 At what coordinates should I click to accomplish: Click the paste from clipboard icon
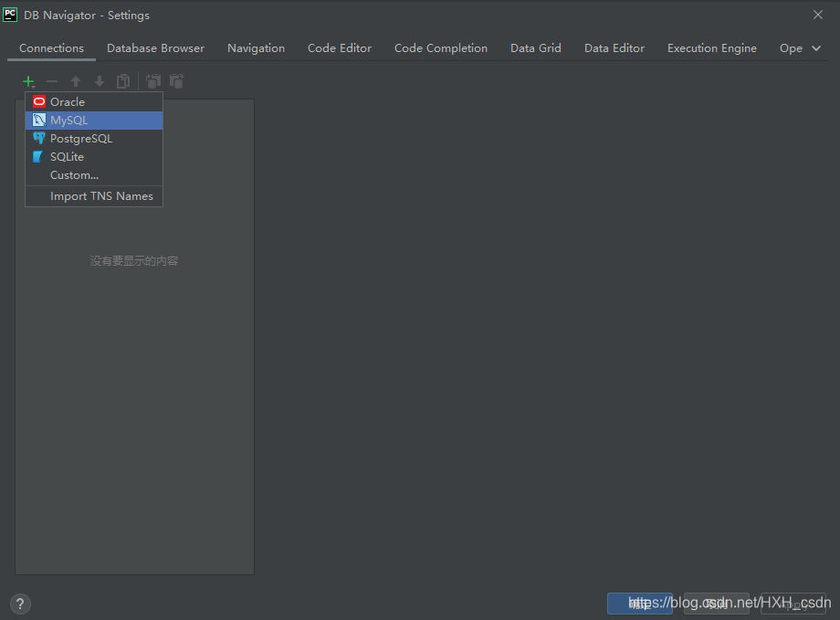(177, 81)
